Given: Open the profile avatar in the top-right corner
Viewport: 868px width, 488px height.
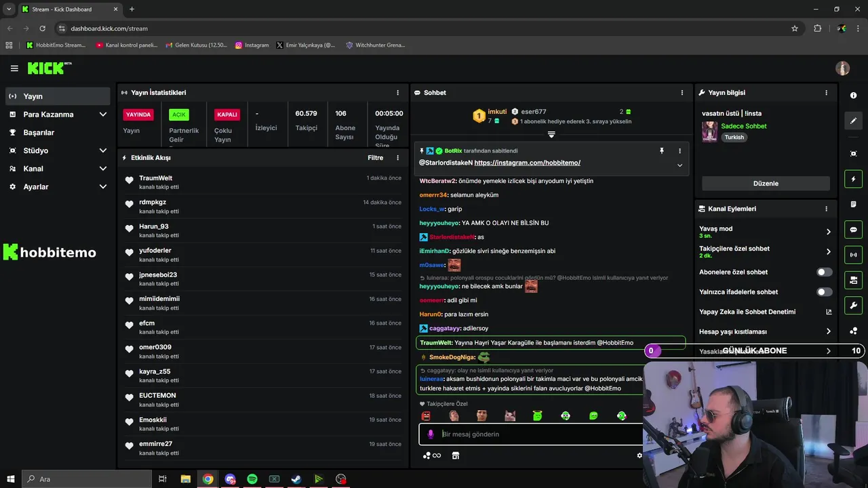Looking at the screenshot, I should (842, 68).
